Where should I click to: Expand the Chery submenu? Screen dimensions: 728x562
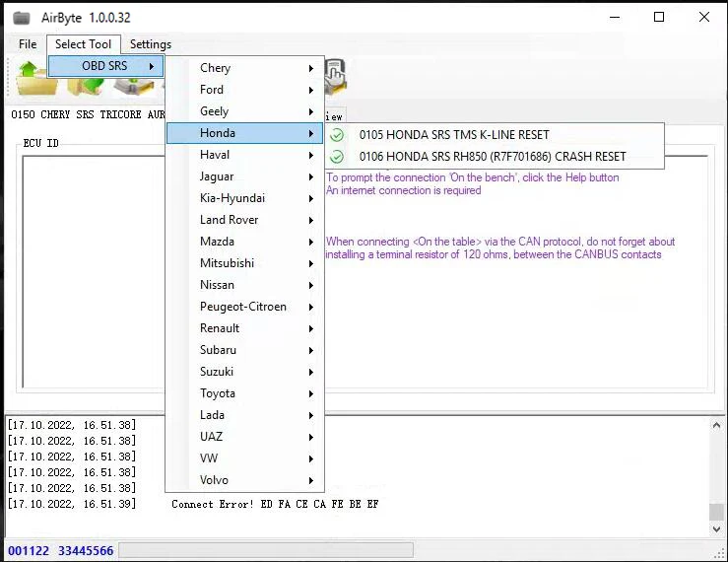point(244,68)
